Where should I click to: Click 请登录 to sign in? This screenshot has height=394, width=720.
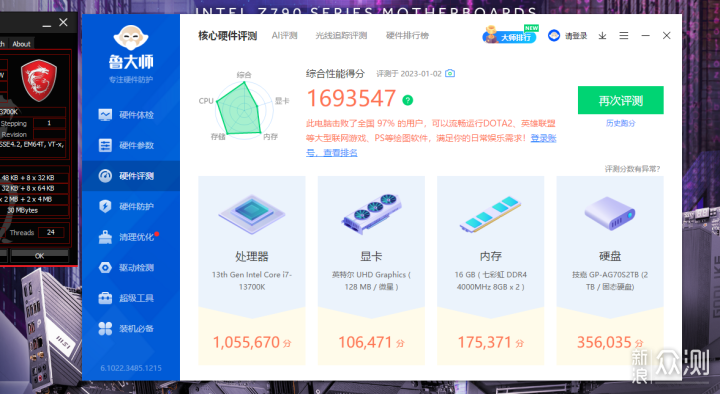pos(576,36)
